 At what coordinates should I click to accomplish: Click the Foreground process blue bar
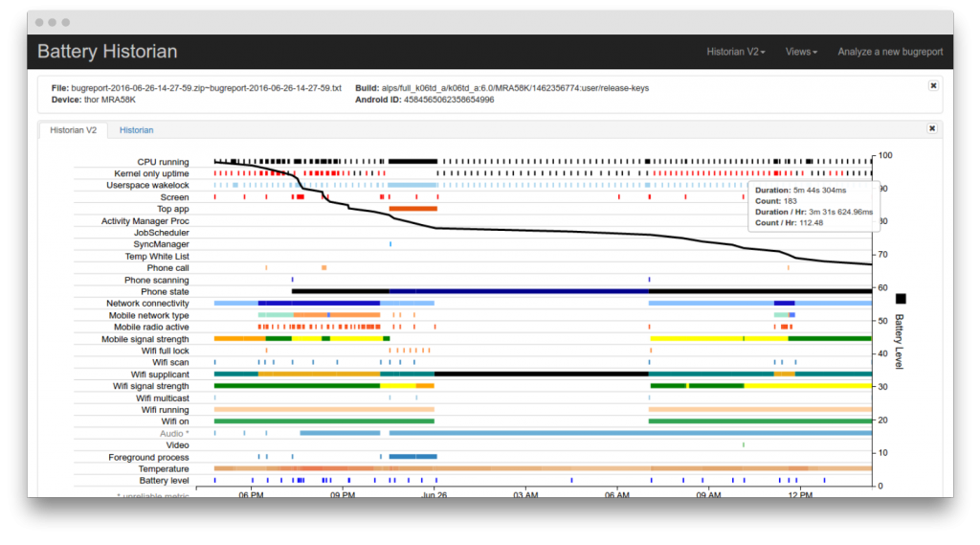[412, 456]
